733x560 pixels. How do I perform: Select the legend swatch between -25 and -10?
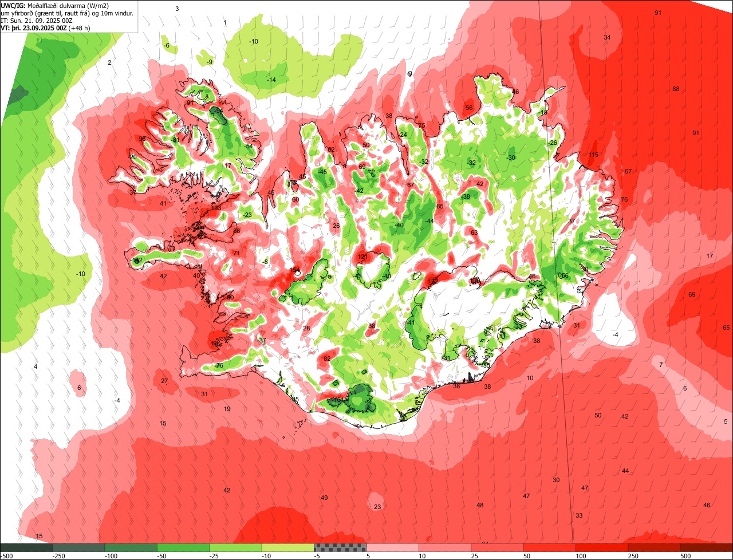coord(235,548)
